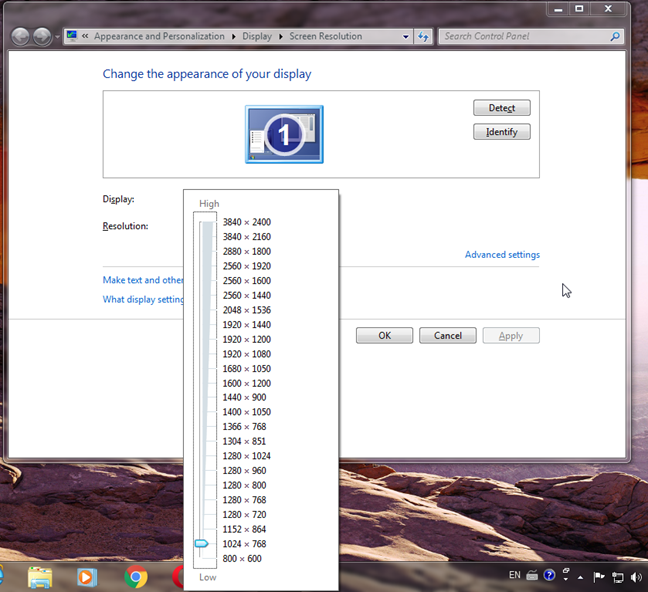
Task: Select 1024 × 768 resolution label
Action: (x=244, y=544)
